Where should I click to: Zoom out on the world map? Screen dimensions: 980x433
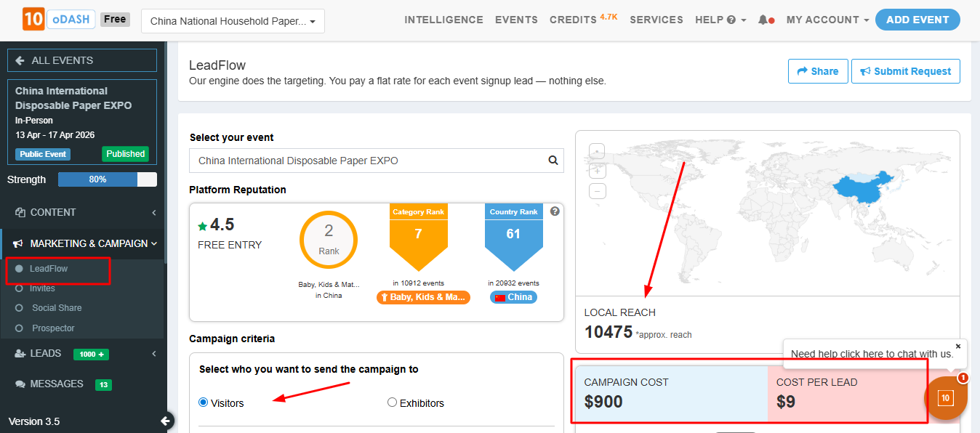(x=597, y=191)
